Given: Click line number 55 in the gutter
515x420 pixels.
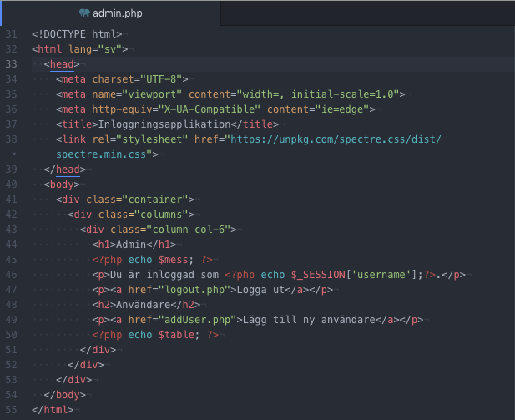Looking at the screenshot, I should (x=11, y=410).
